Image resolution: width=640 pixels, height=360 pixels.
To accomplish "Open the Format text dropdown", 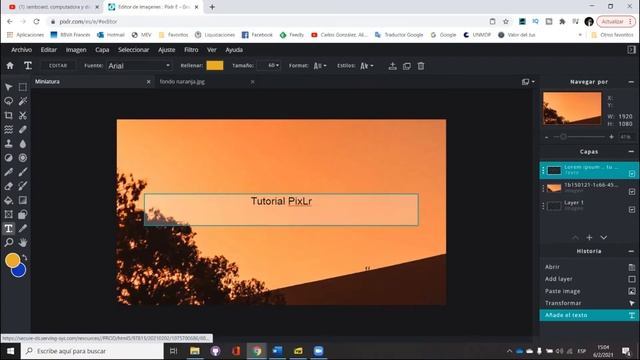I will [x=320, y=66].
